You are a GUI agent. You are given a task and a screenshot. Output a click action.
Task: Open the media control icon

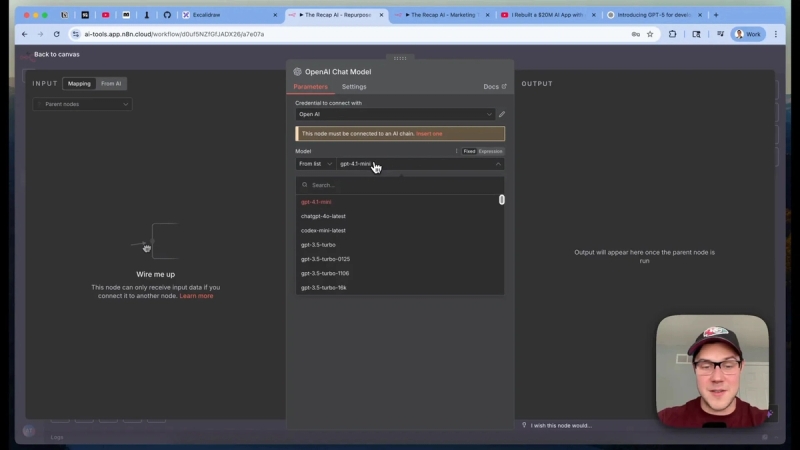[720, 34]
